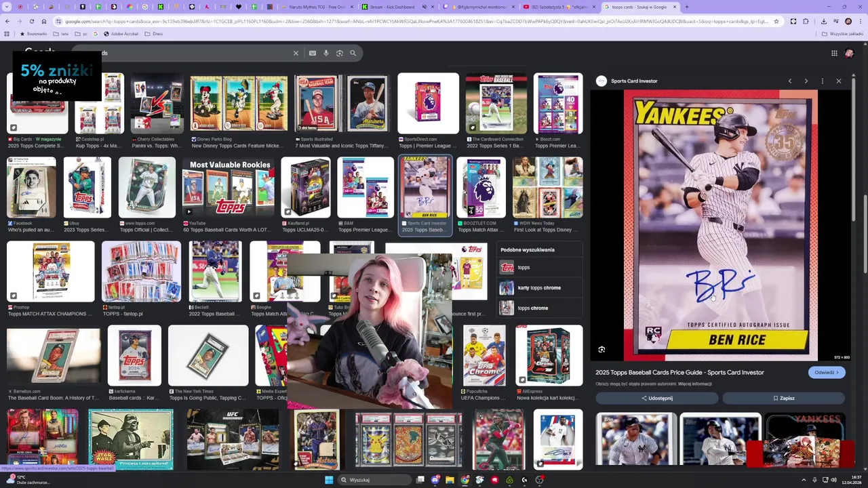The width and height of the screenshot is (868, 488).
Task: Click the Chrome address bar URL
Action: coord(417,21)
